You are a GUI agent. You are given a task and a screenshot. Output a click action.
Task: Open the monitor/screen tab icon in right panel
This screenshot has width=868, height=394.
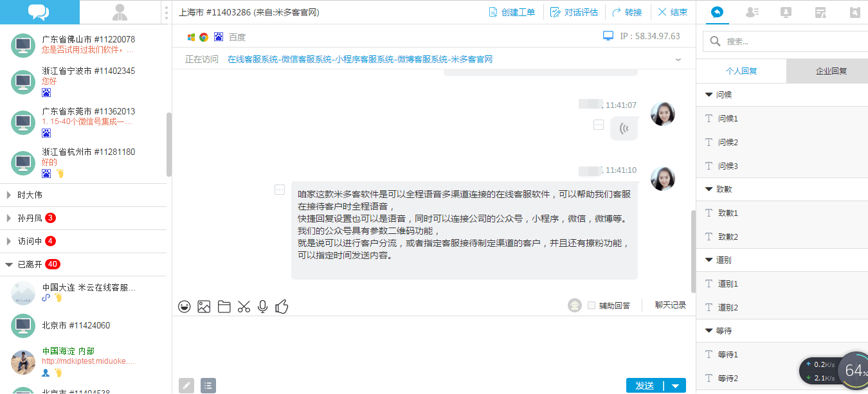pyautogui.click(x=786, y=12)
